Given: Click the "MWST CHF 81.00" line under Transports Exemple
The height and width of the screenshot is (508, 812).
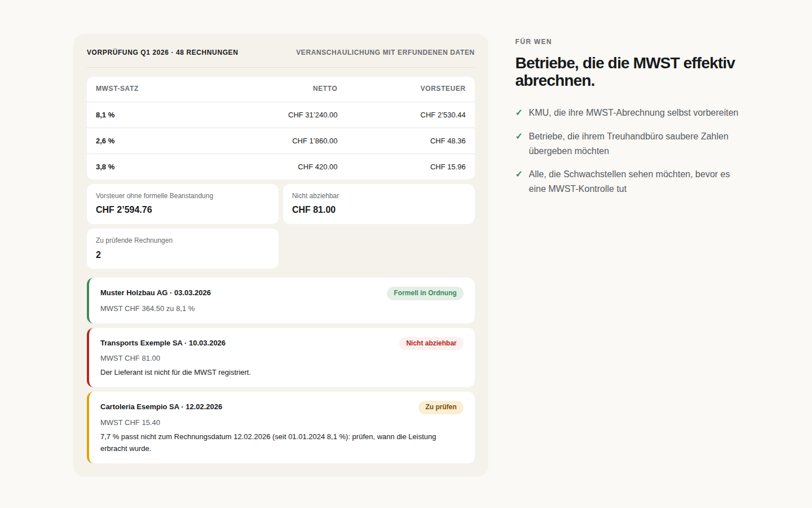Looking at the screenshot, I should point(130,358).
